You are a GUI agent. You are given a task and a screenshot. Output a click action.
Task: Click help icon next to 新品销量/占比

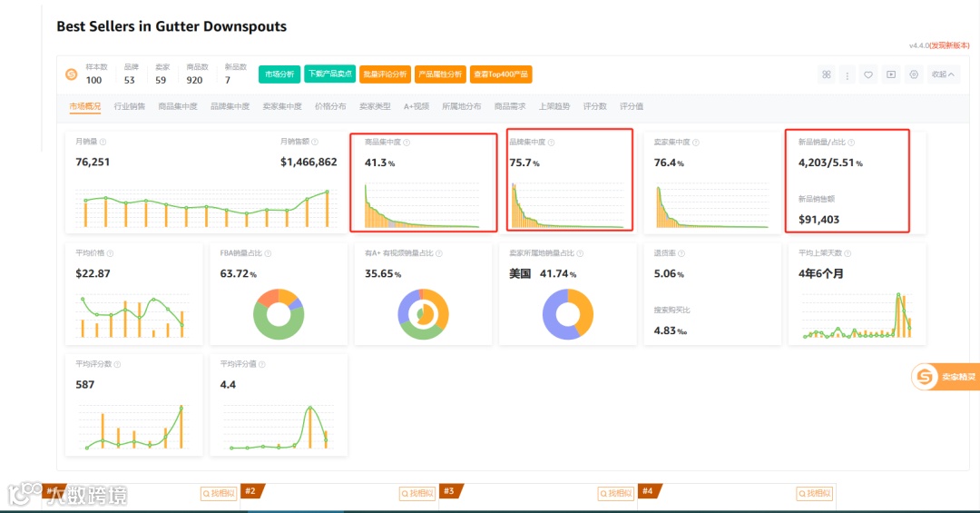pyautogui.click(x=851, y=143)
